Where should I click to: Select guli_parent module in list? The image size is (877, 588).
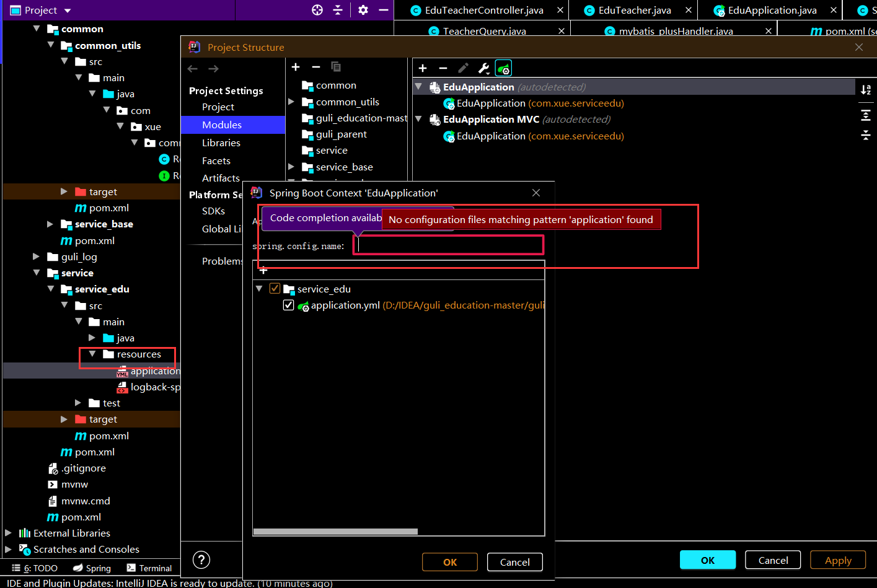tap(342, 134)
